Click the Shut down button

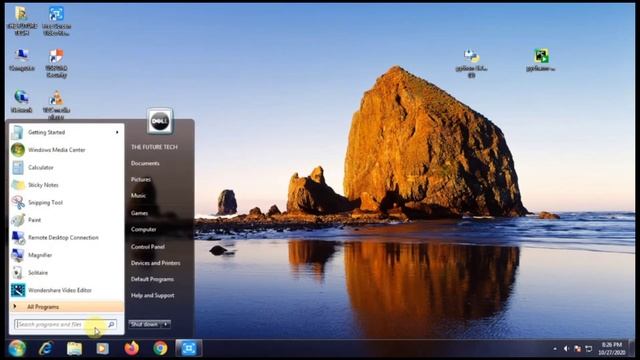tap(144, 324)
